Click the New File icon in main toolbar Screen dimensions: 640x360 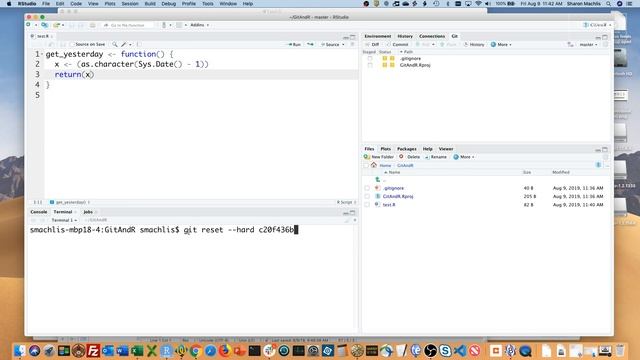[x=29, y=25]
